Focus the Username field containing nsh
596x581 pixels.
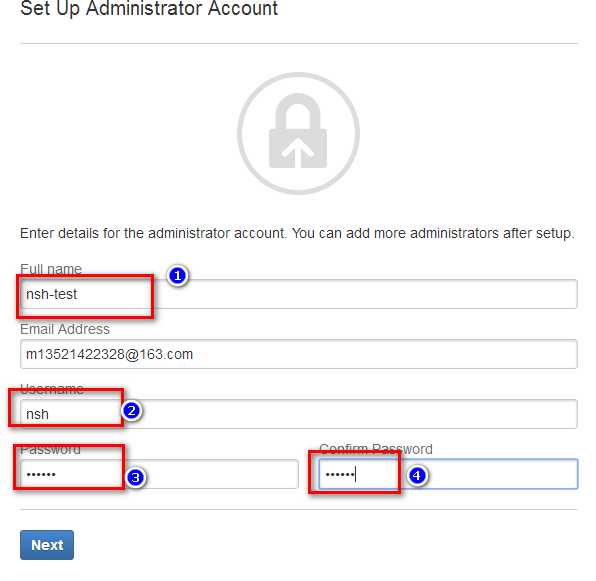point(299,414)
